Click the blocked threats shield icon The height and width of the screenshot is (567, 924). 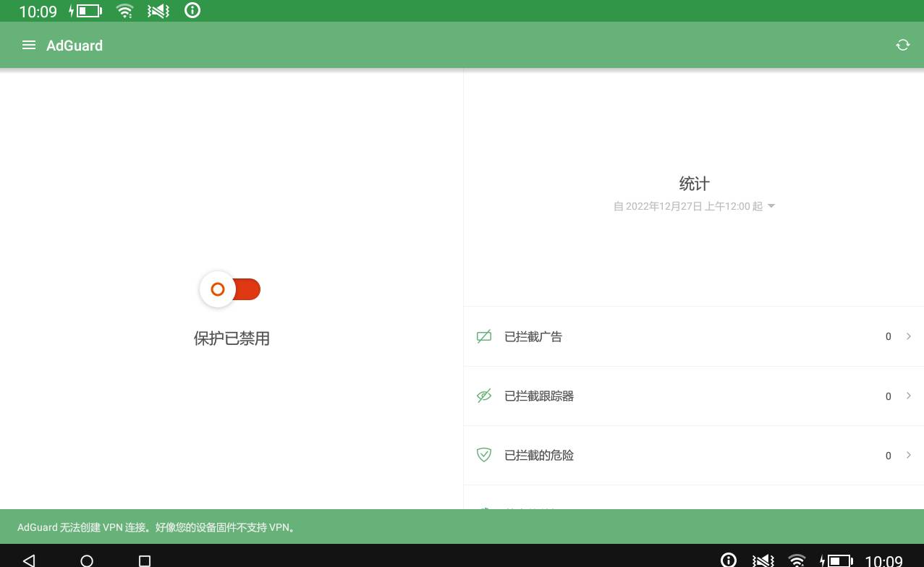pos(484,455)
